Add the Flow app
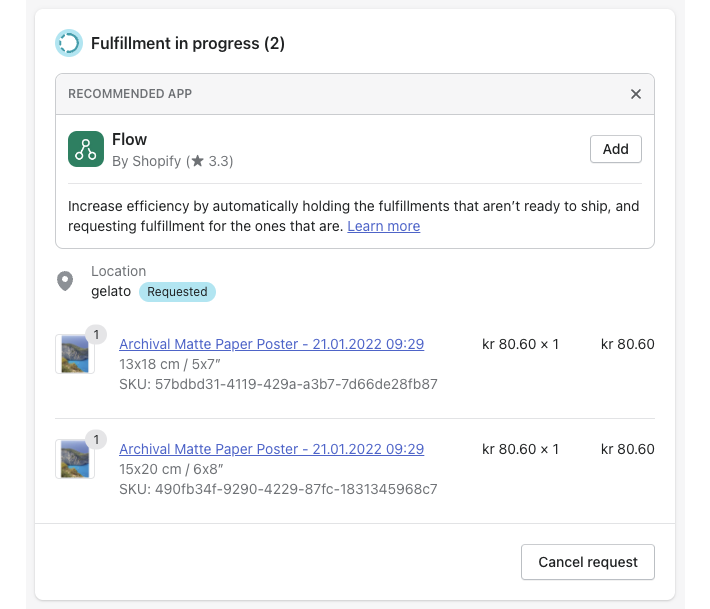The height and width of the screenshot is (609, 710). [x=615, y=149]
